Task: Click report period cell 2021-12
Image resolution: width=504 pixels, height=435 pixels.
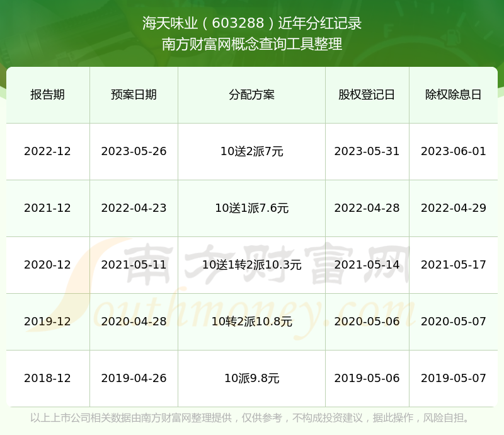Action: click(48, 208)
